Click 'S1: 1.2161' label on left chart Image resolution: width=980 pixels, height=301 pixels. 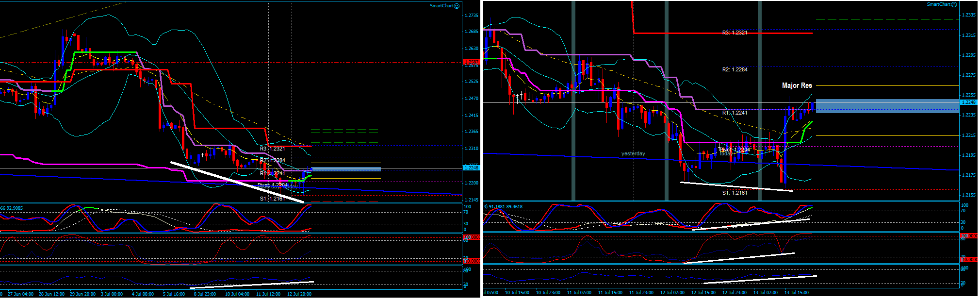click(272, 199)
